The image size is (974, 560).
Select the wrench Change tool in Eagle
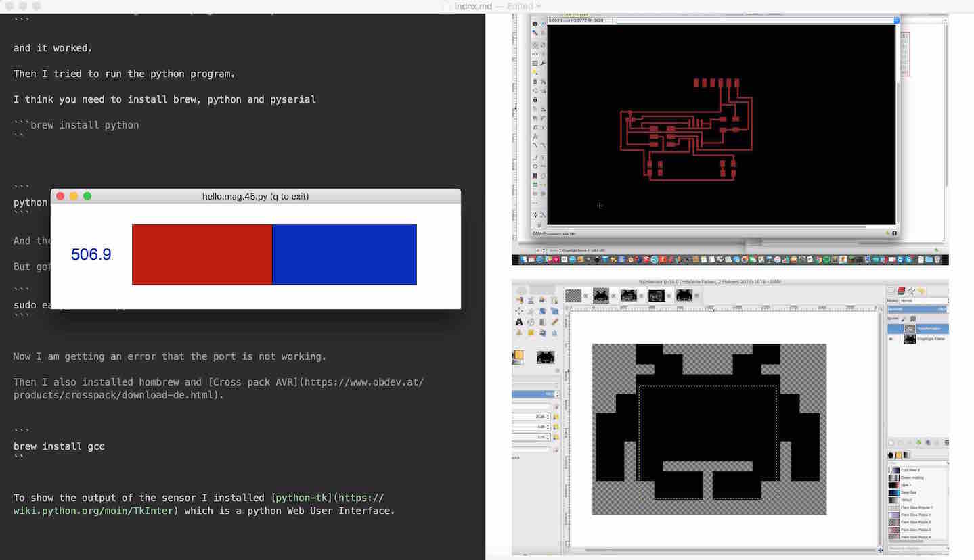(543, 63)
